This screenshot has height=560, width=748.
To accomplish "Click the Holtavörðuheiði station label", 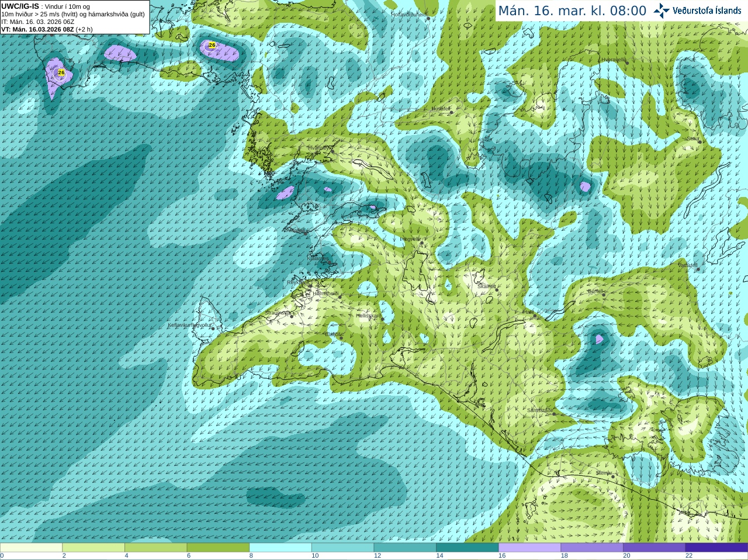I will (408, 14).
